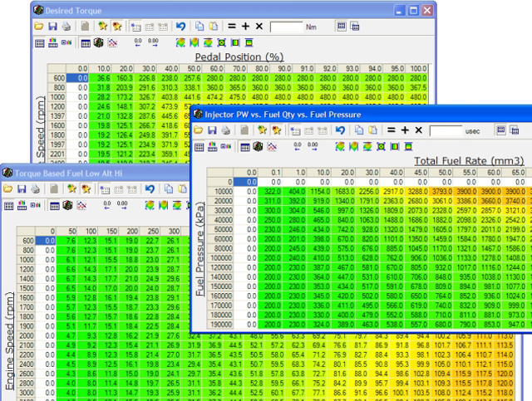Copy selection in Injector PW window
Viewport: 532px width, 401px height.
(359, 130)
